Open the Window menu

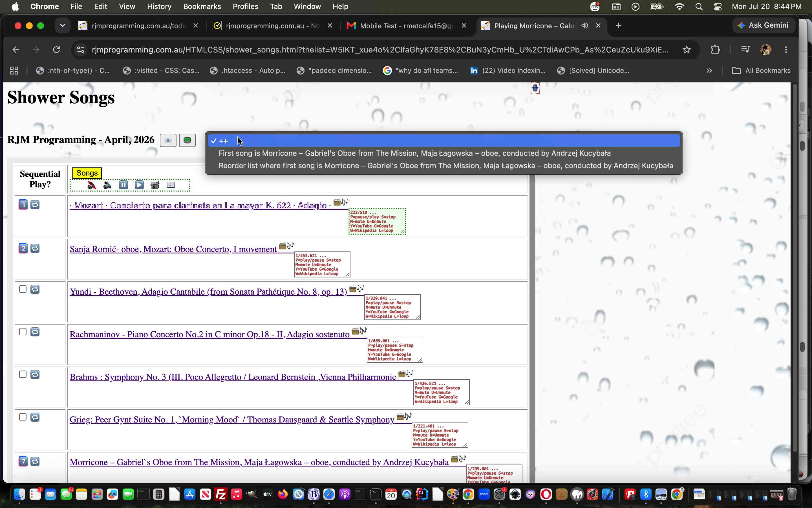point(307,6)
